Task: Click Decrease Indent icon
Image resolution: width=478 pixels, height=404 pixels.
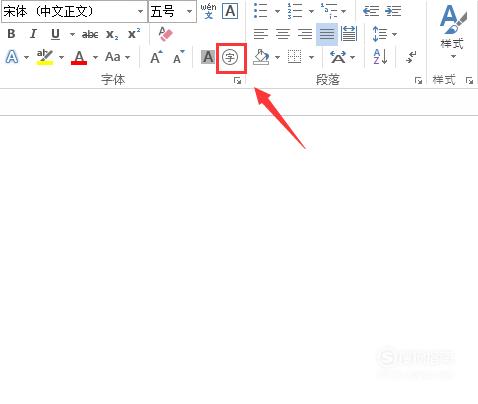Action: click(371, 11)
